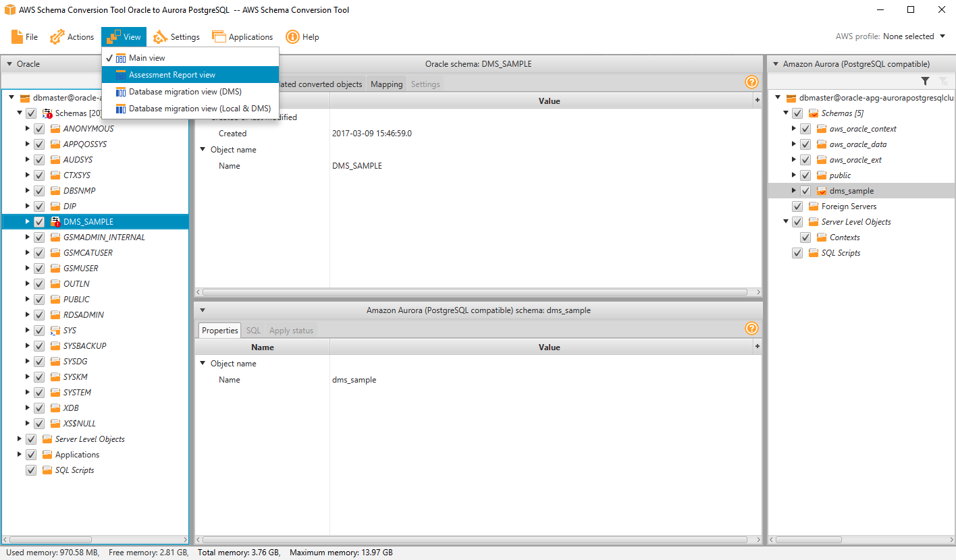Select Assessment Report view menu entry
Image resolution: width=956 pixels, height=560 pixels.
pos(190,75)
